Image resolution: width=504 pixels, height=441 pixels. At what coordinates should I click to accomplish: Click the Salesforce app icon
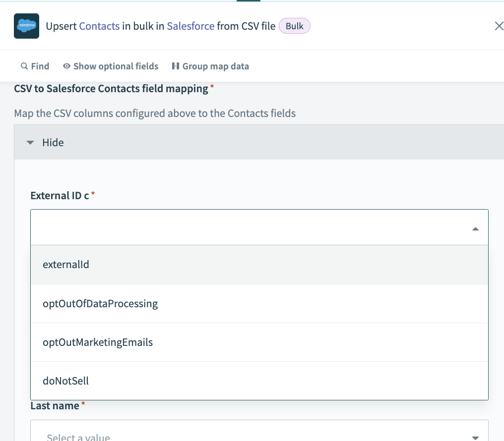coord(26,26)
